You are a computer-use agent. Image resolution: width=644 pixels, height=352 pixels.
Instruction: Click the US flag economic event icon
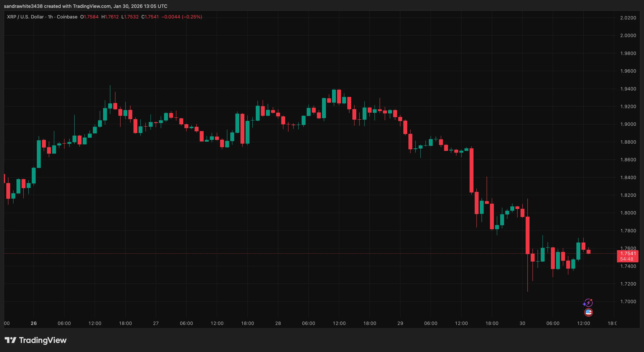click(x=588, y=312)
